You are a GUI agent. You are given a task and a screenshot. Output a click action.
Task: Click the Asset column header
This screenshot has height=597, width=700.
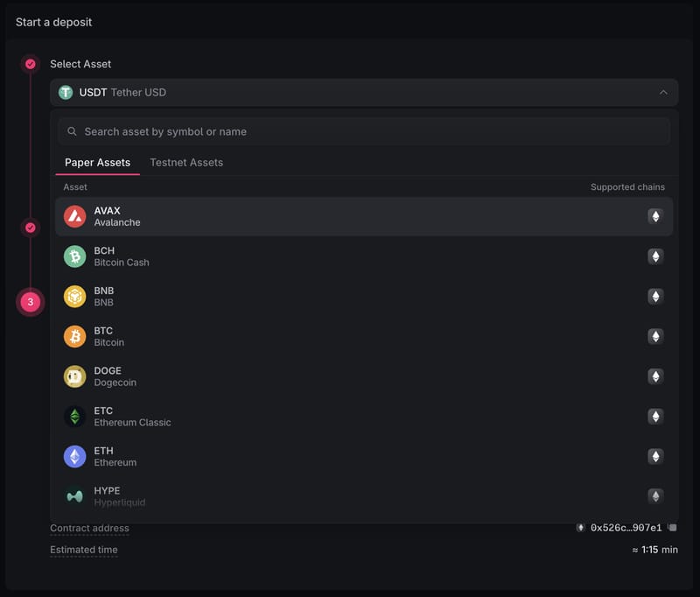click(75, 187)
